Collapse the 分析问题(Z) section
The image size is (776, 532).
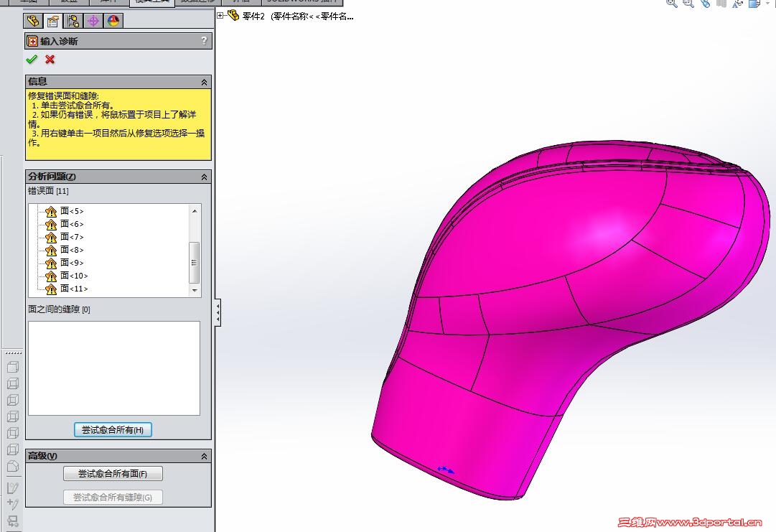(204, 177)
